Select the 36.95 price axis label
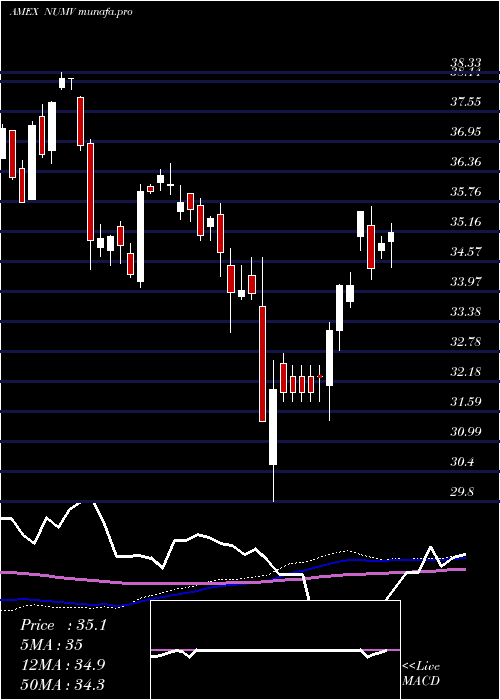Viewport: 500px width, 700px height. coord(465,132)
